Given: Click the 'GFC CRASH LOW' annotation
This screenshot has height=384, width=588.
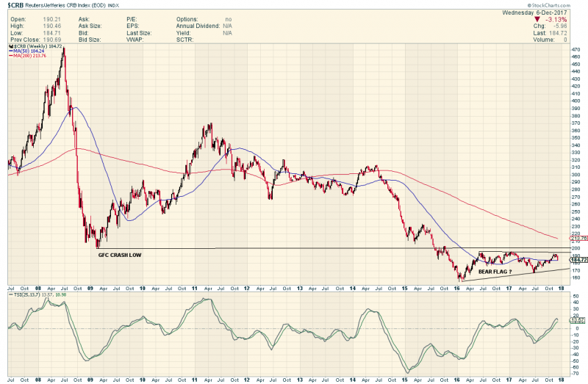Looking at the screenshot, I should 120,255.
